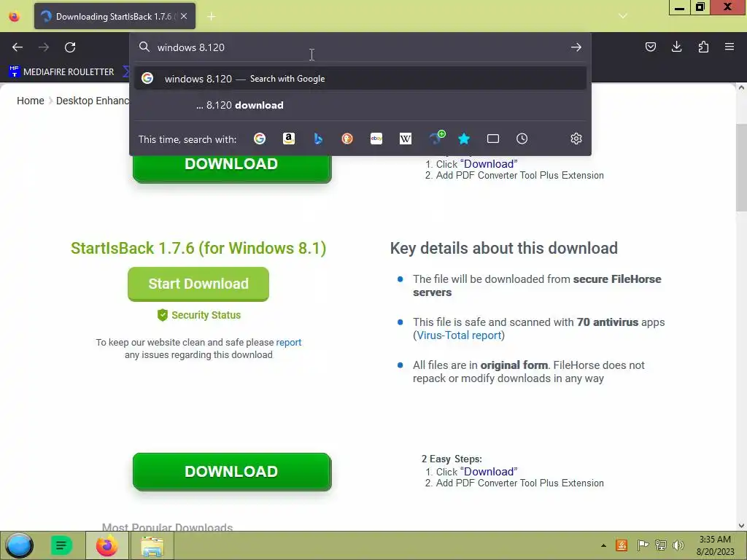Open Action Center flag icon
747x560 pixels.
[643, 545]
